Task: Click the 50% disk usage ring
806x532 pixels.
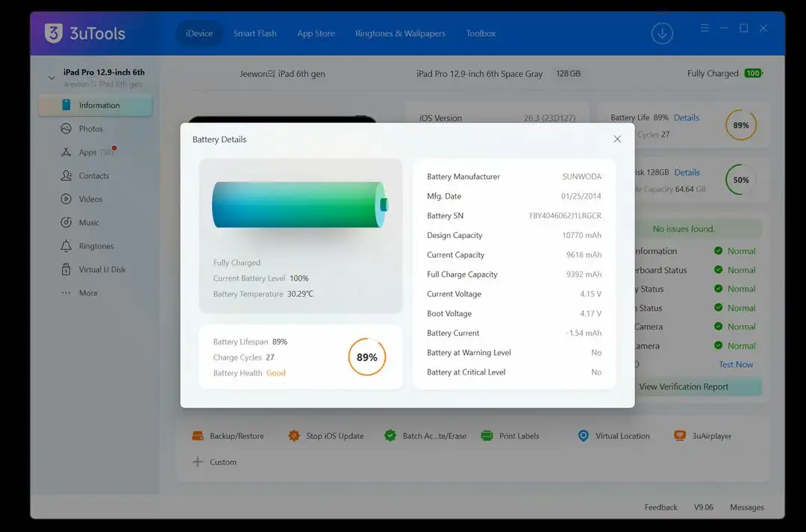Action: coord(741,180)
